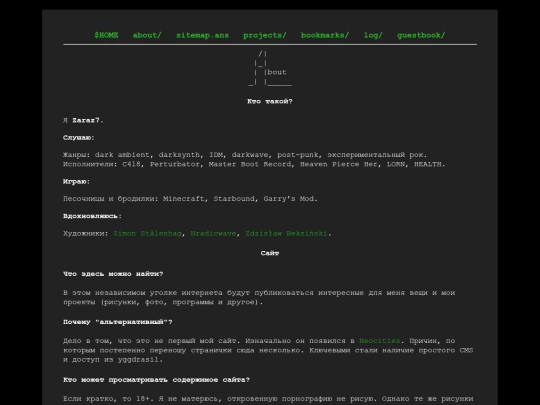
Task: Click the ASCII-art 'About' logo
Action: 270,68
